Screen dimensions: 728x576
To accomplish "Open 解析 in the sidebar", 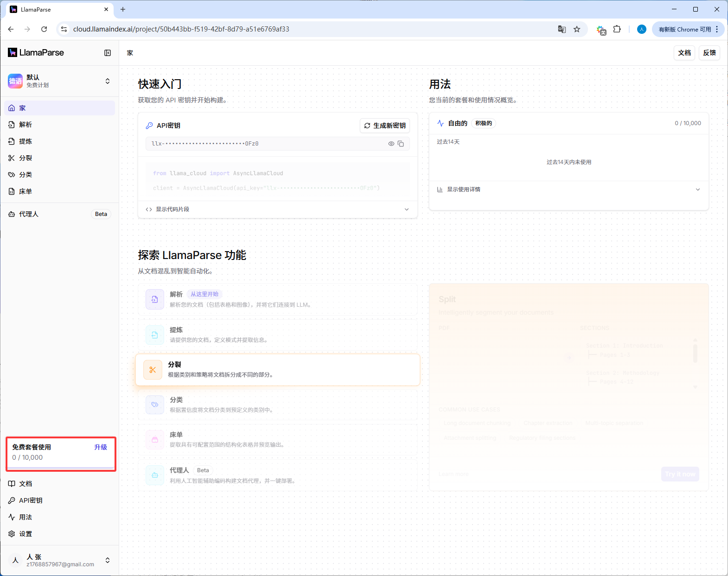I will (x=59, y=125).
